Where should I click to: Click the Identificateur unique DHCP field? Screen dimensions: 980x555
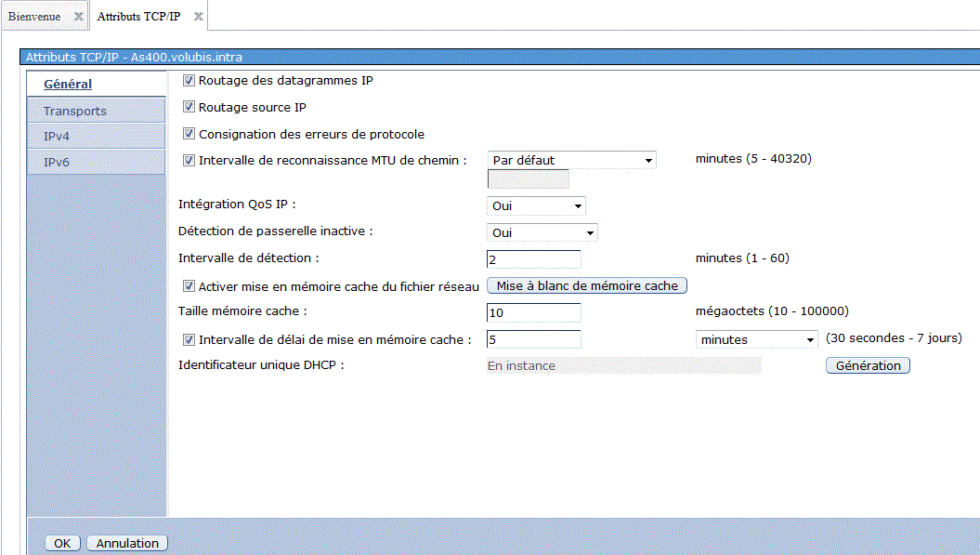pyautogui.click(x=623, y=365)
